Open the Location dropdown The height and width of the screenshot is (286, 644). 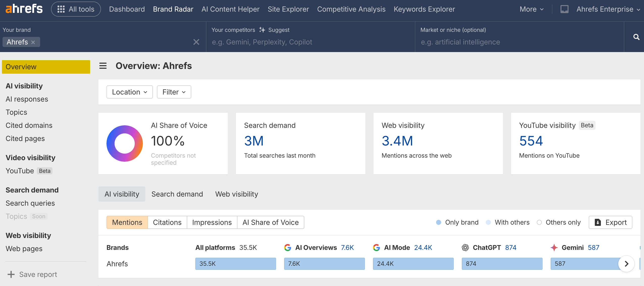[129, 92]
